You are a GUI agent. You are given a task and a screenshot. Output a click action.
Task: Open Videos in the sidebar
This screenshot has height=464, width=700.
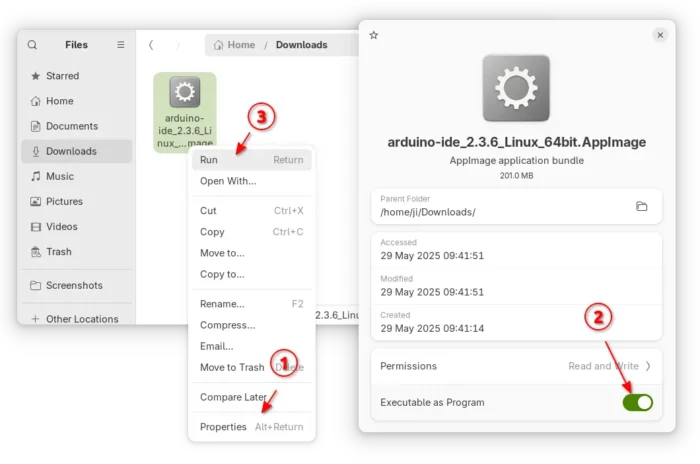77,226
